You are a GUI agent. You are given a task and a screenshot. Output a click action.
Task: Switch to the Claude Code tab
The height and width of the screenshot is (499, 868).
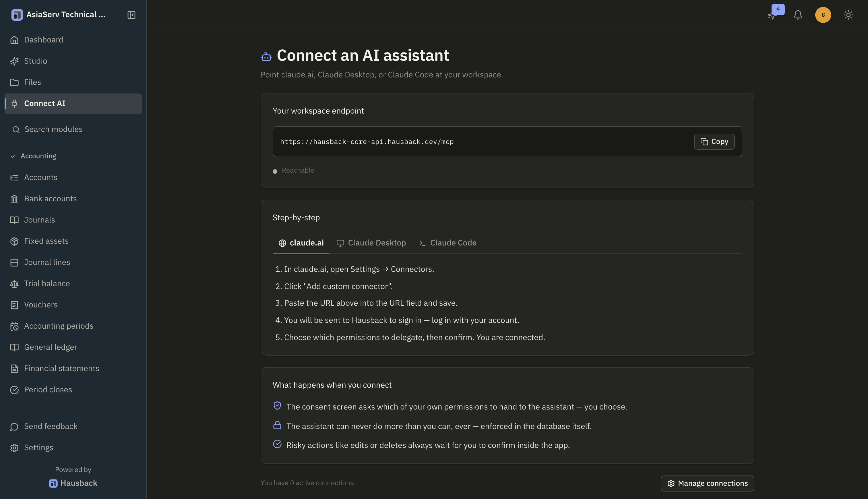pyautogui.click(x=447, y=243)
